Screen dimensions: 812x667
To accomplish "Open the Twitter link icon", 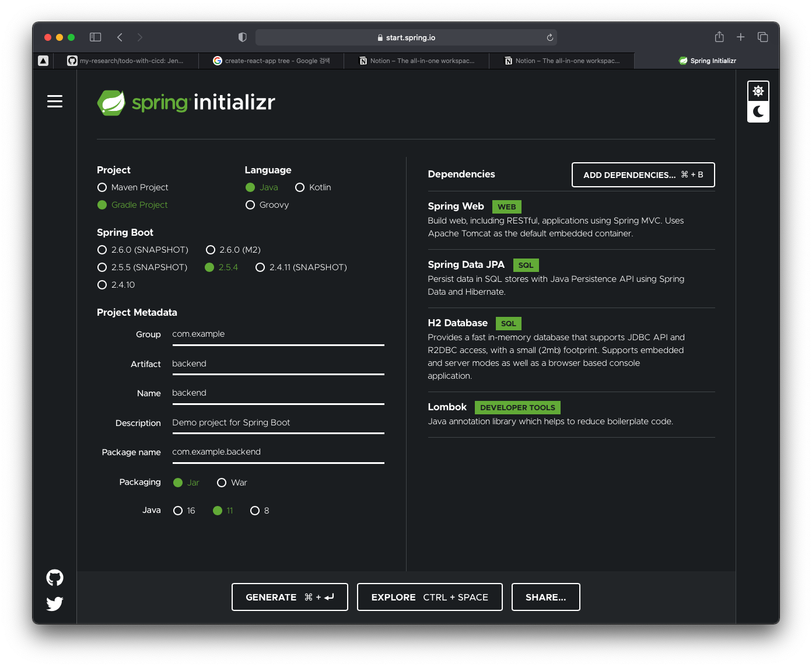I will (55, 603).
